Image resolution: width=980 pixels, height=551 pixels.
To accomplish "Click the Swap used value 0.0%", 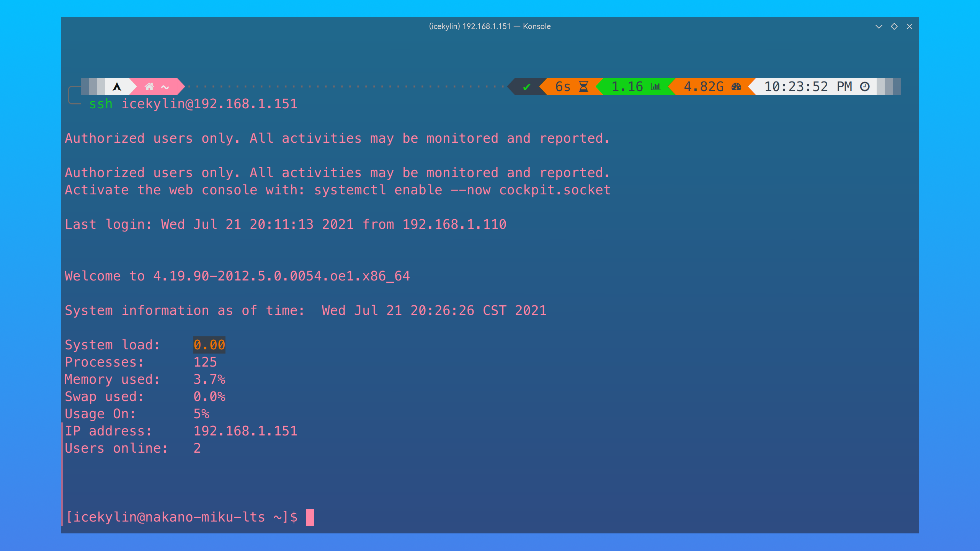I will 209,397.
